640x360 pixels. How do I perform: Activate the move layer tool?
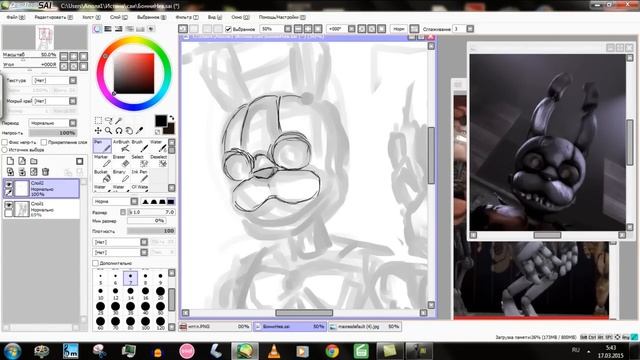pyautogui.click(x=98, y=131)
